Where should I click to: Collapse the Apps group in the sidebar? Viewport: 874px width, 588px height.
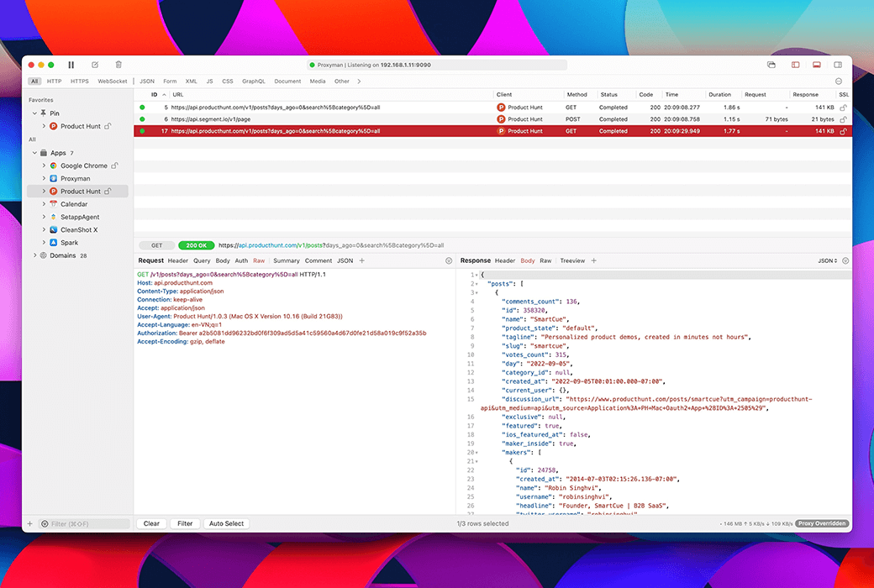coord(34,153)
